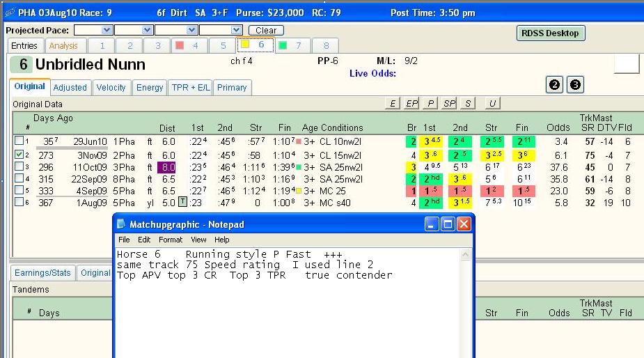Click the T marker in the 1Aug09 row

coord(183,202)
